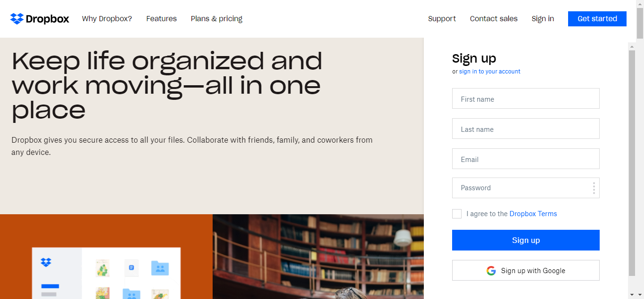Click the dotted strength indicator in the Password field
Viewport: 644px width, 299px height.
tap(594, 188)
